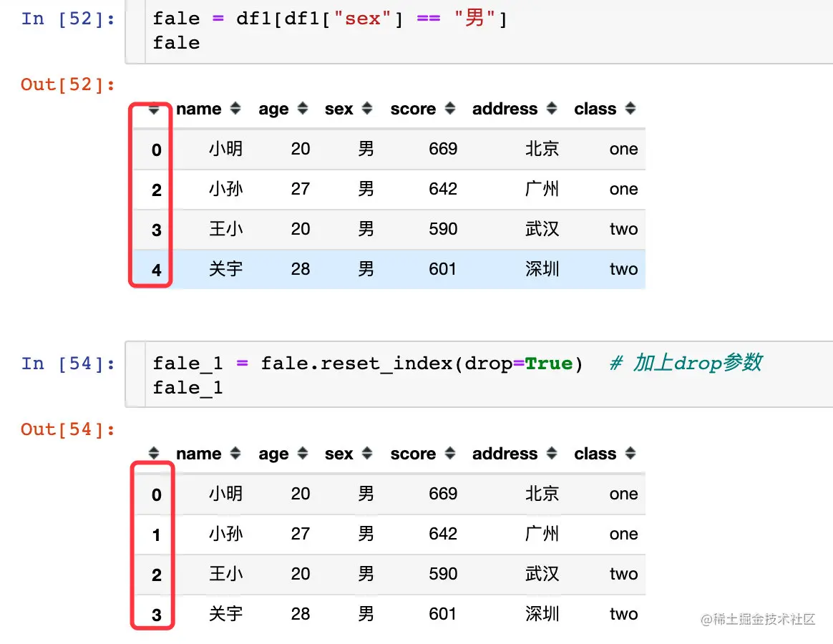
Task: Select the In [54] prompt label
Action: (x=68, y=364)
